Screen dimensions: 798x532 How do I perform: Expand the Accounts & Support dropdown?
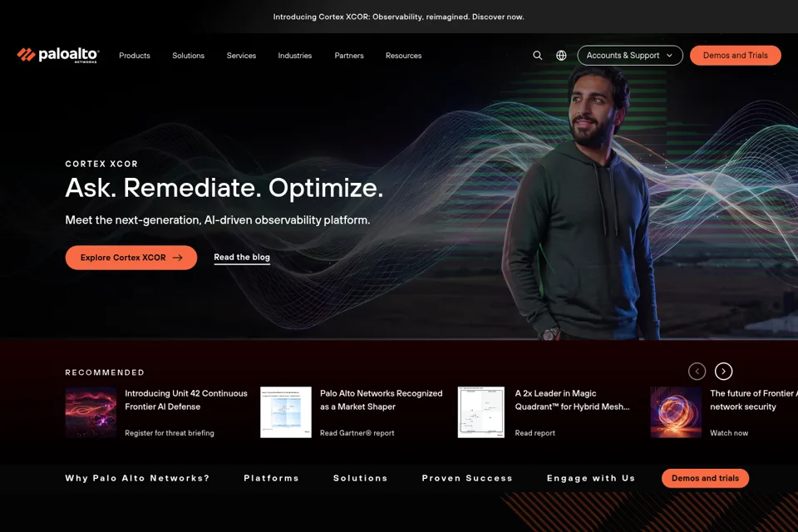coord(630,56)
